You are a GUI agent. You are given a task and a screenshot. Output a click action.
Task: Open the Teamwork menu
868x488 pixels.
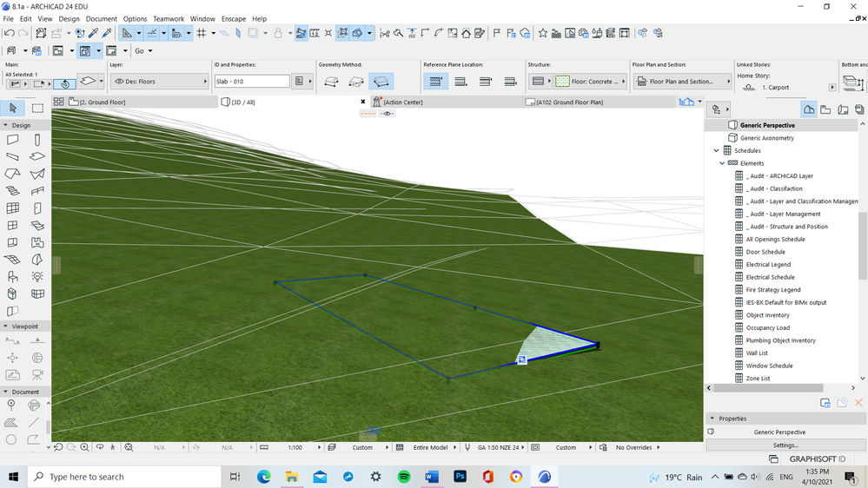click(x=168, y=18)
